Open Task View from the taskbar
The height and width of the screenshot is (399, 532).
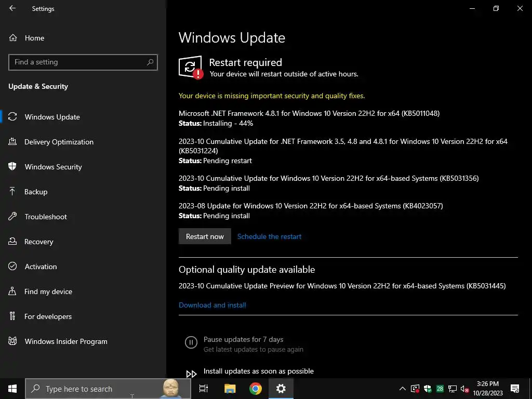204,389
